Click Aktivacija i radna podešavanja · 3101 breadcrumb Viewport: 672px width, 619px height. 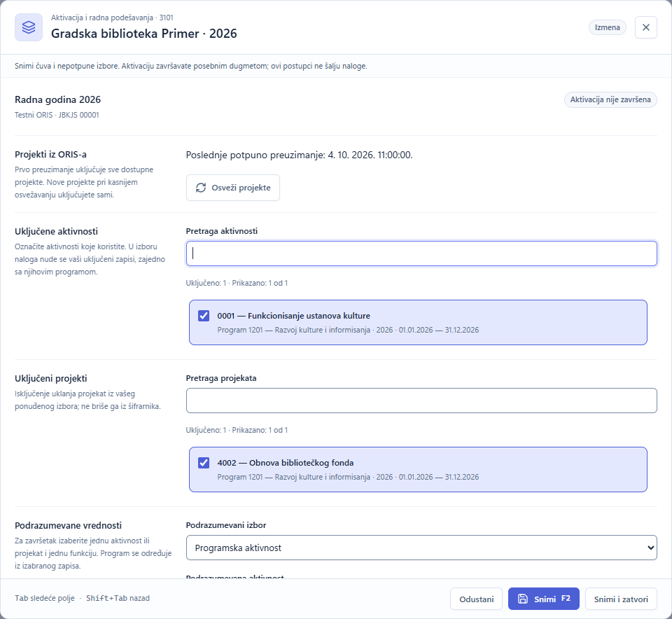(112, 18)
